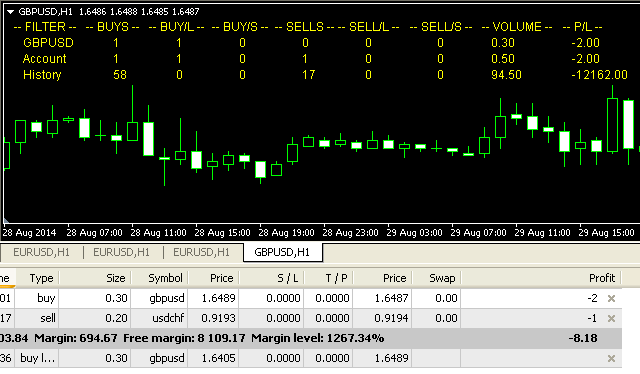The height and width of the screenshot is (374, 640).
Task: Open the GBPUSD,H1 chart title dropdown arrow
Action: coord(11,12)
